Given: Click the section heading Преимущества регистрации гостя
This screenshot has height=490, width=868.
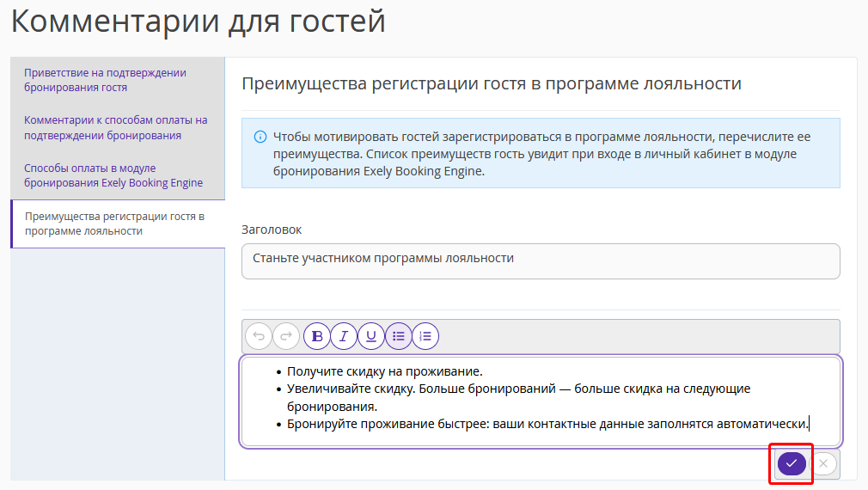Looking at the screenshot, I should click(491, 83).
